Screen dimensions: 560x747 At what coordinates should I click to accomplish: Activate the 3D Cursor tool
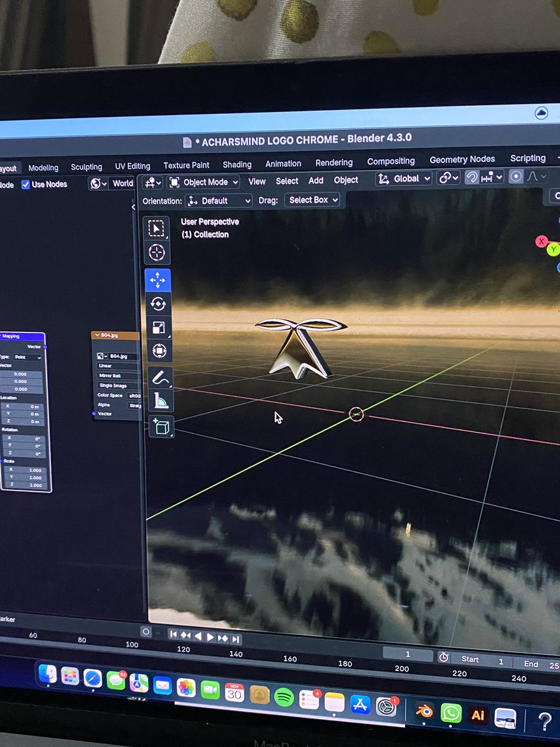click(157, 253)
